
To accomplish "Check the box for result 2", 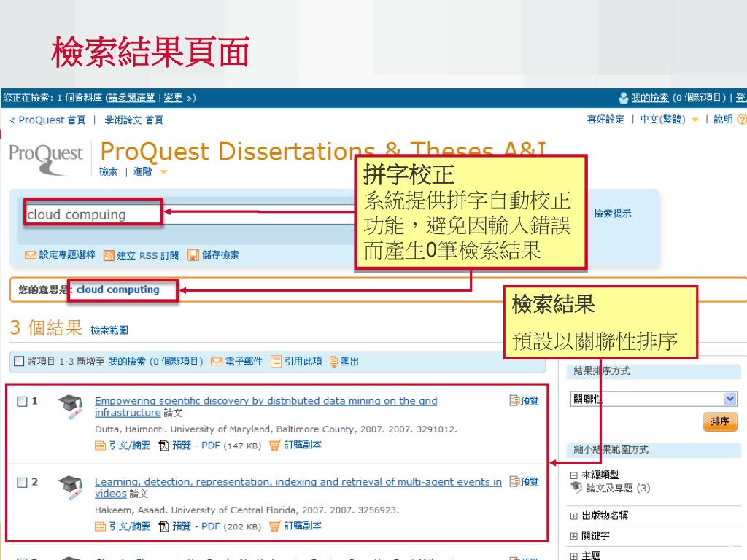I will [x=22, y=483].
